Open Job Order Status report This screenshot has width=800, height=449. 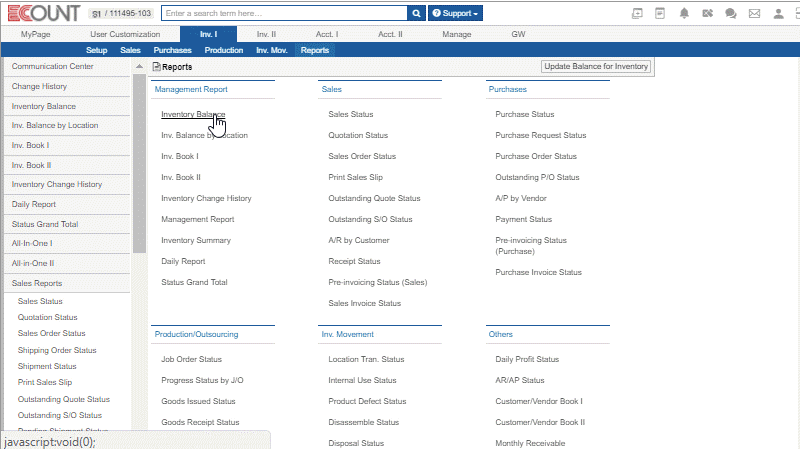(191, 359)
